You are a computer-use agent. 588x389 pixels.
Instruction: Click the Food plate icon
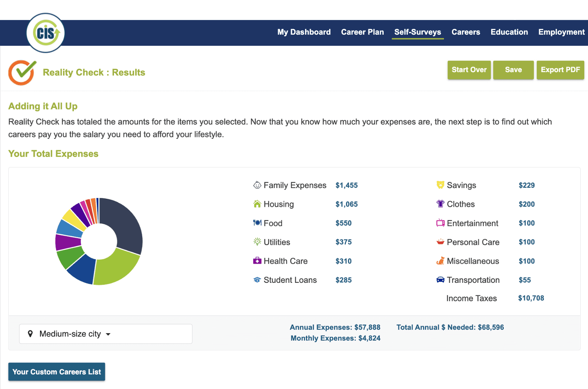coord(257,223)
